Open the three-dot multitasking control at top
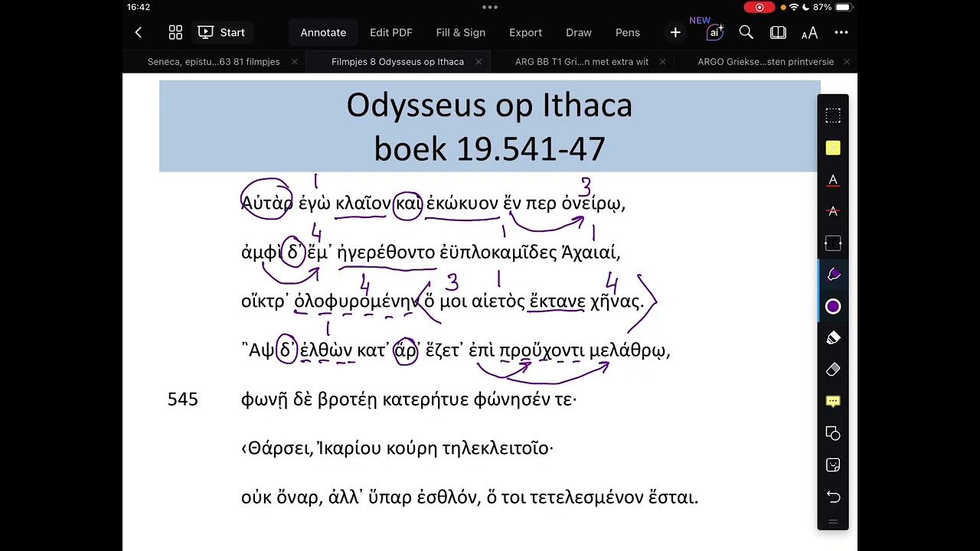The height and width of the screenshot is (551, 980). click(x=490, y=7)
